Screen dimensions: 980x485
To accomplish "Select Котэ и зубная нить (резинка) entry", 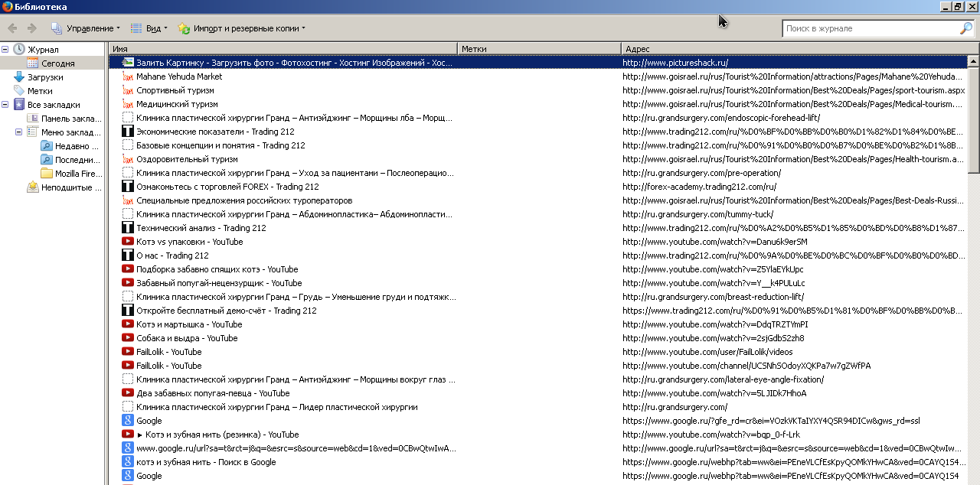I will click(x=537, y=435).
